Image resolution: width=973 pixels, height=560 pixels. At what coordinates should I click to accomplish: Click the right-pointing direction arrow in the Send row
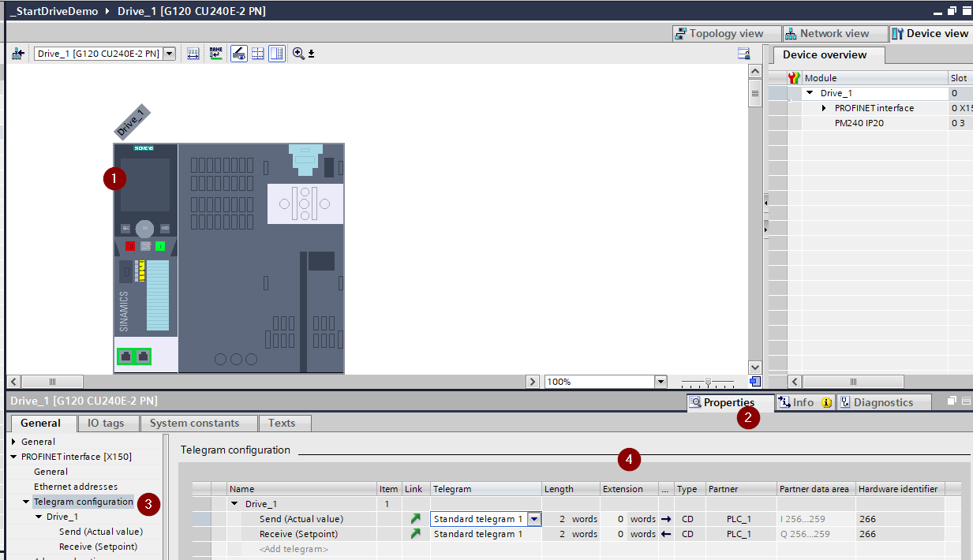(x=666, y=519)
